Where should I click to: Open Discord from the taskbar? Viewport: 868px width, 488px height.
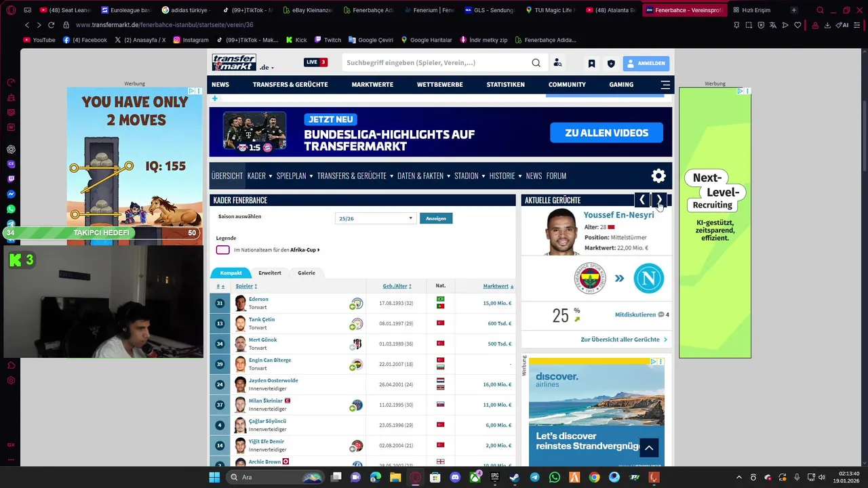pos(455,477)
